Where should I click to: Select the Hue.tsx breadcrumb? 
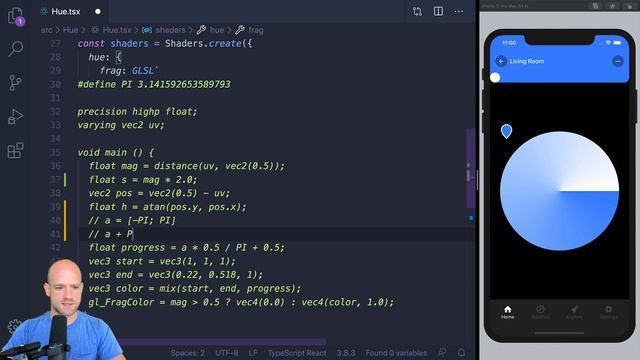pos(111,30)
